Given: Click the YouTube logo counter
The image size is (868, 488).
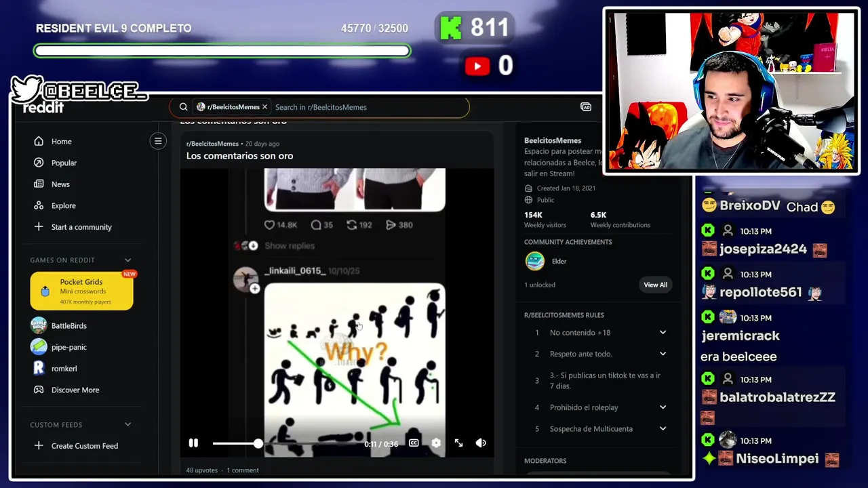Looking at the screenshot, I should pos(477,66).
